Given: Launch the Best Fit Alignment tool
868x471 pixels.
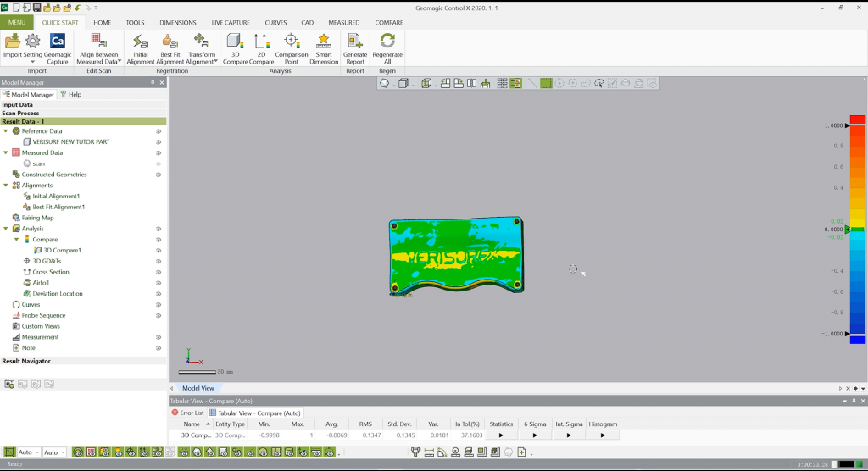Looking at the screenshot, I should point(170,48).
